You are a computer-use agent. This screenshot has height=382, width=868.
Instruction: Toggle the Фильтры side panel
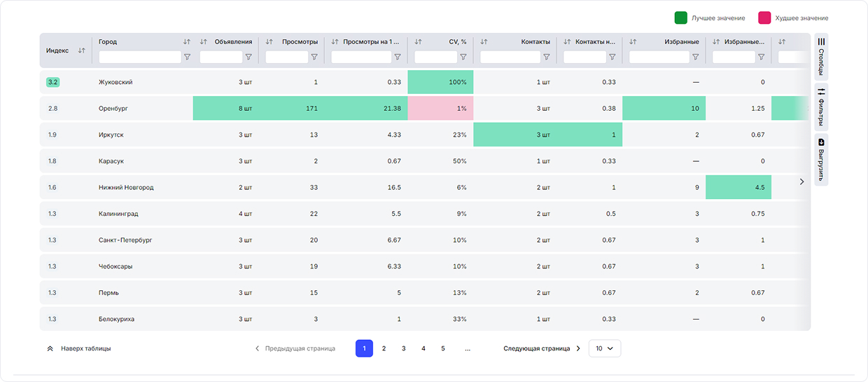click(821, 106)
